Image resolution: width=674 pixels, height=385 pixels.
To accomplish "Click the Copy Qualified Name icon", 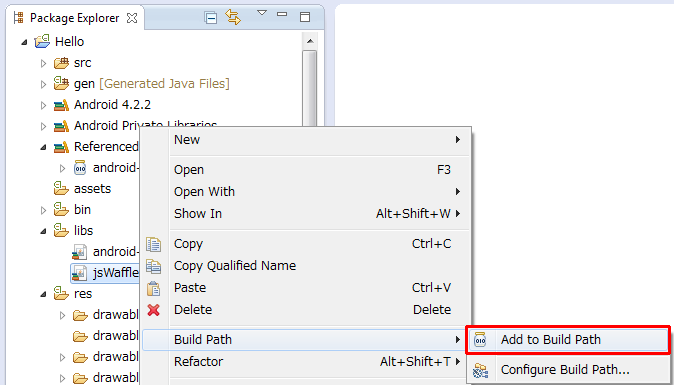I will (153, 266).
